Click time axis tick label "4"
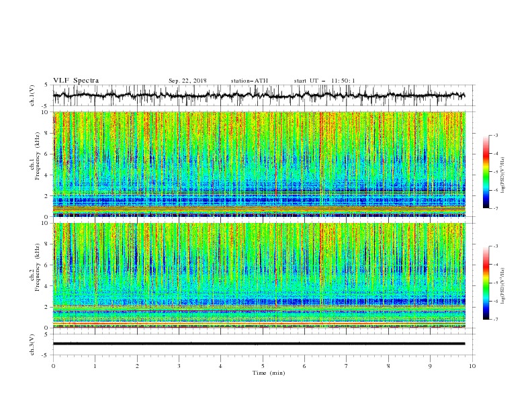532x411 pixels. [220, 366]
